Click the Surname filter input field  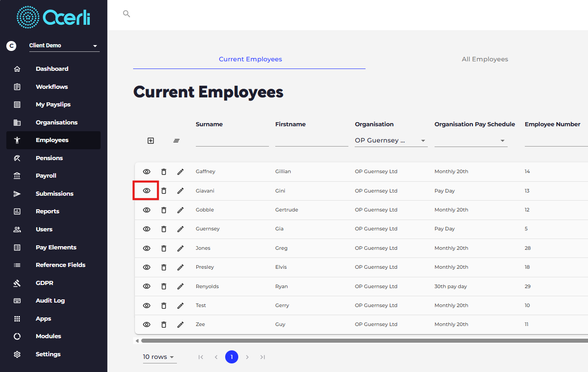[232, 141]
